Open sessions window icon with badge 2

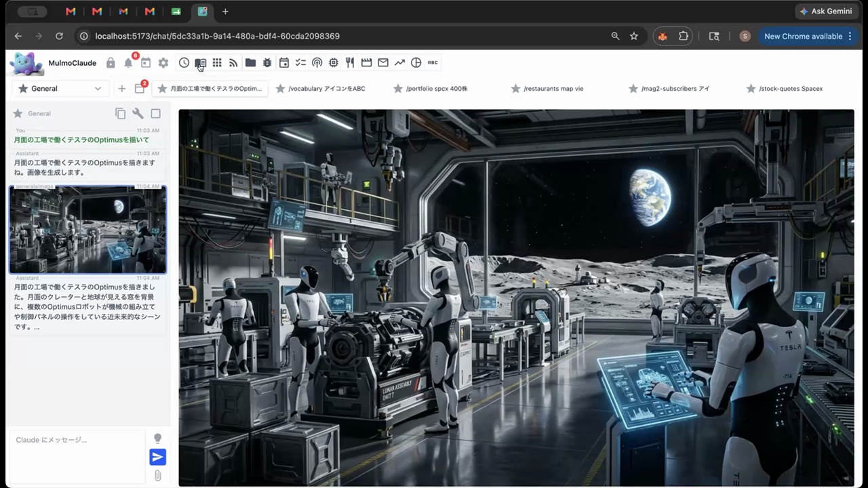pos(140,89)
